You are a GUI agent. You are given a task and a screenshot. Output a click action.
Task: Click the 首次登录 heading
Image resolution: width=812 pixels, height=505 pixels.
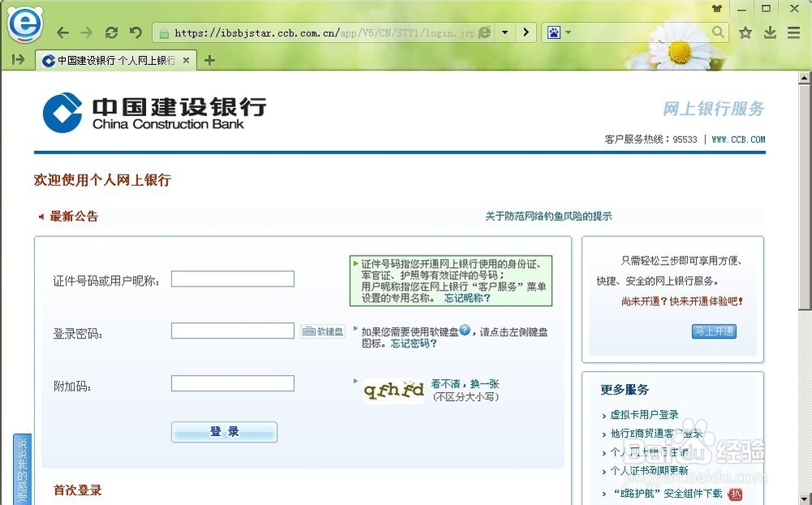(x=78, y=490)
